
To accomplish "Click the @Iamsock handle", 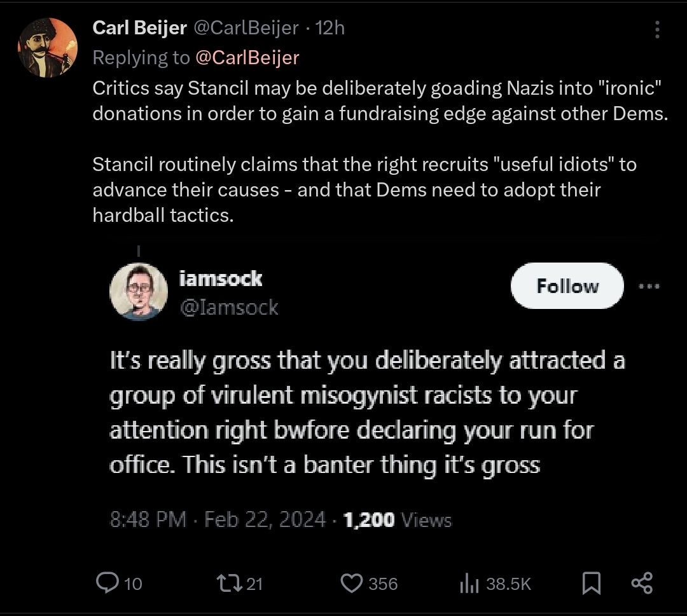I will [x=229, y=307].
